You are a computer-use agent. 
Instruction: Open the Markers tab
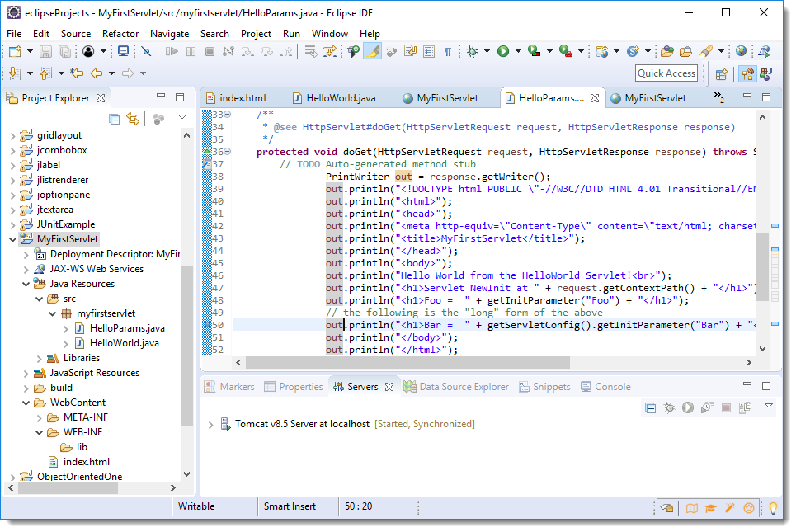229,387
